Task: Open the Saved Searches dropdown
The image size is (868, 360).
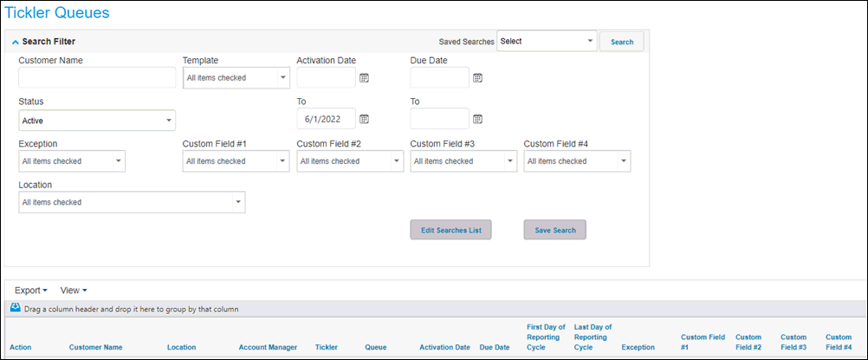Action: [547, 41]
